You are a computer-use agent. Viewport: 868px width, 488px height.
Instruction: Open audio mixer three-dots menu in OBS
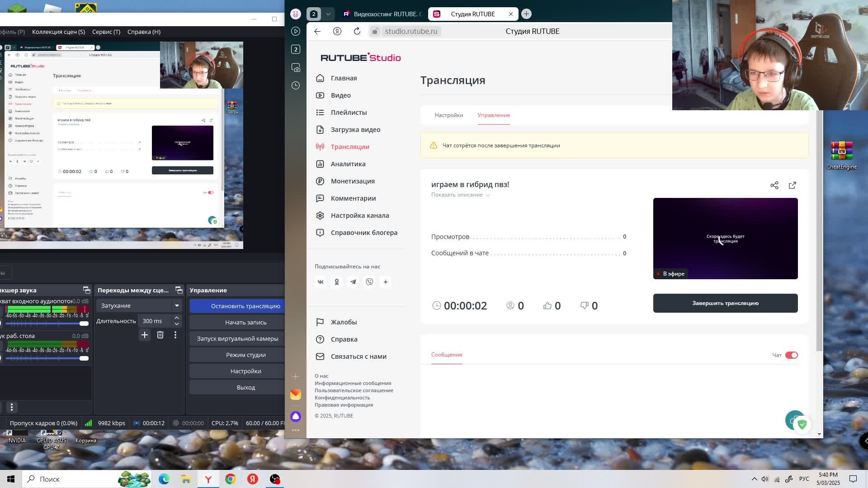pyautogui.click(x=12, y=407)
